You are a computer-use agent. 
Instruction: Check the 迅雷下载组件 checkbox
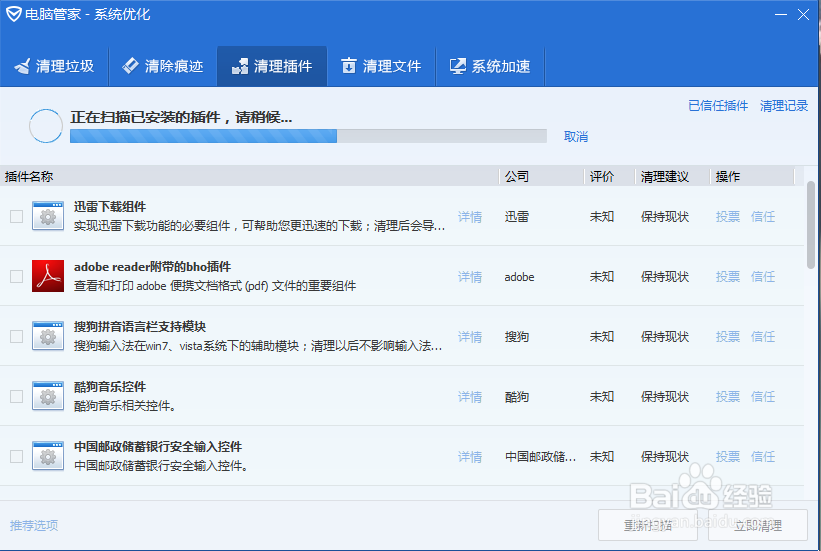pos(16,216)
